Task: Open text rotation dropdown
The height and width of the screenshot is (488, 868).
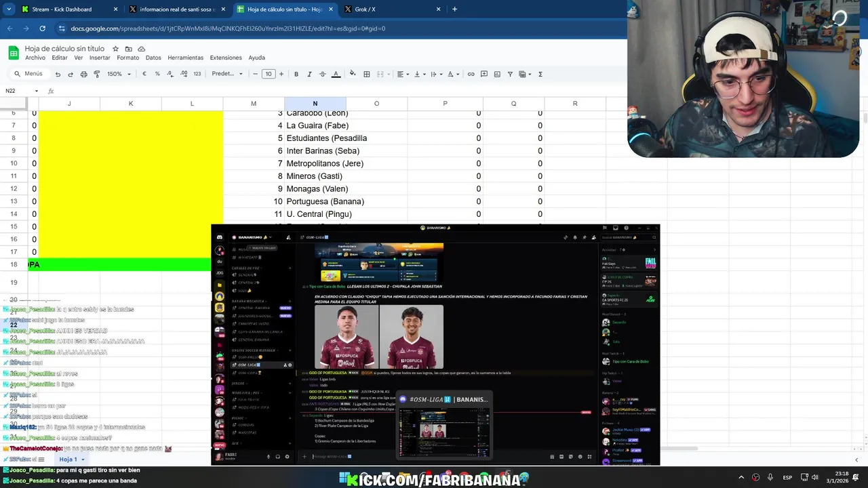Action: 452,74
